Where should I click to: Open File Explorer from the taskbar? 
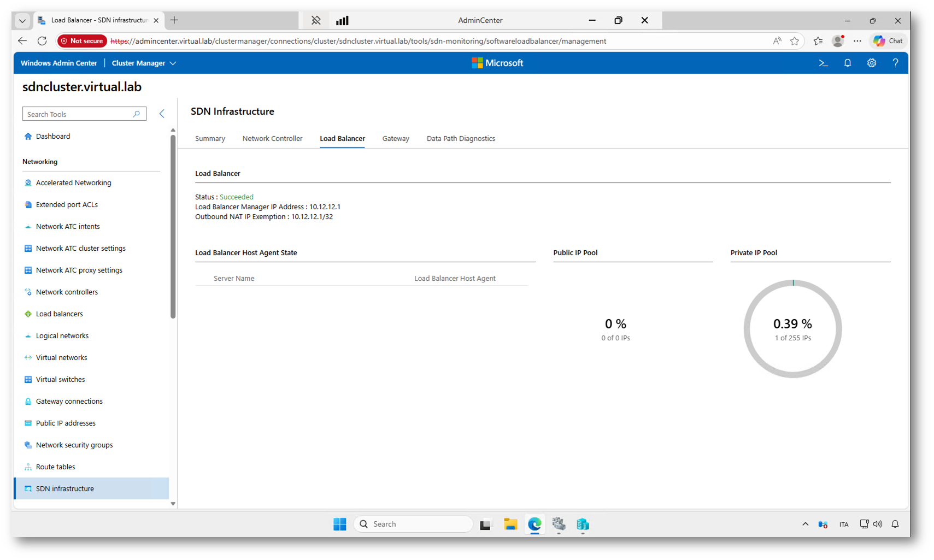(510, 524)
